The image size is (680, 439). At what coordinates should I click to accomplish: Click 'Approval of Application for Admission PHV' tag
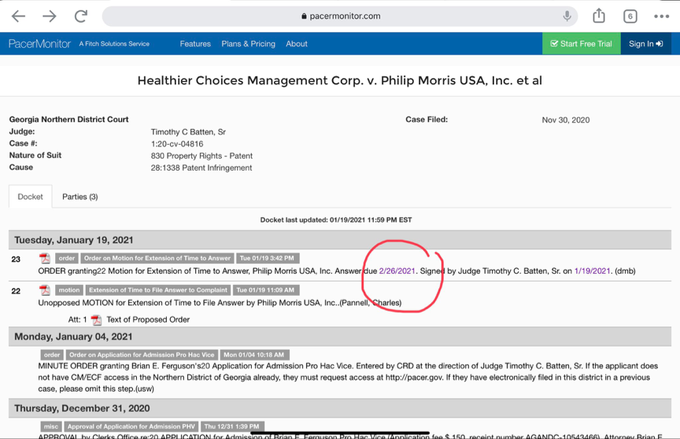click(131, 426)
